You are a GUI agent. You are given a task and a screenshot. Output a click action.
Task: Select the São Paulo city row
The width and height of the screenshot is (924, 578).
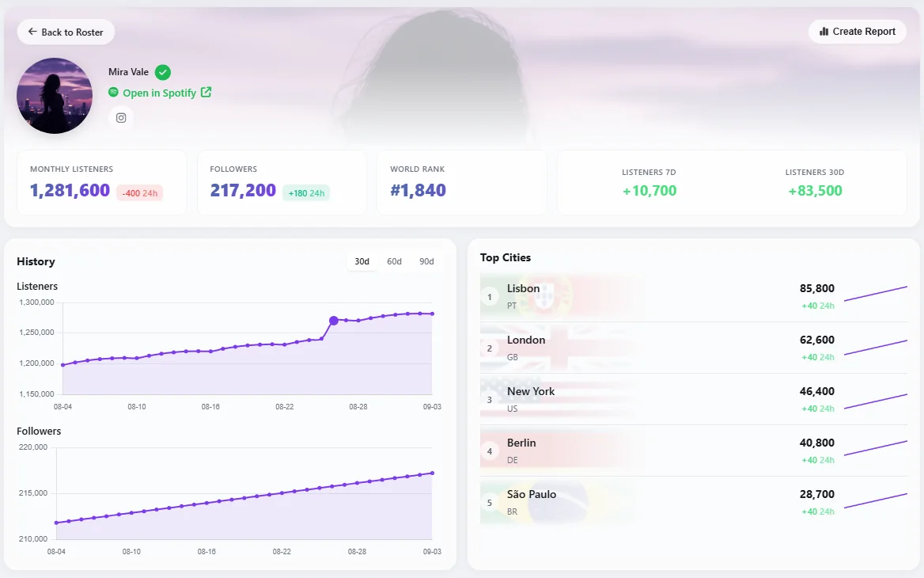point(694,503)
